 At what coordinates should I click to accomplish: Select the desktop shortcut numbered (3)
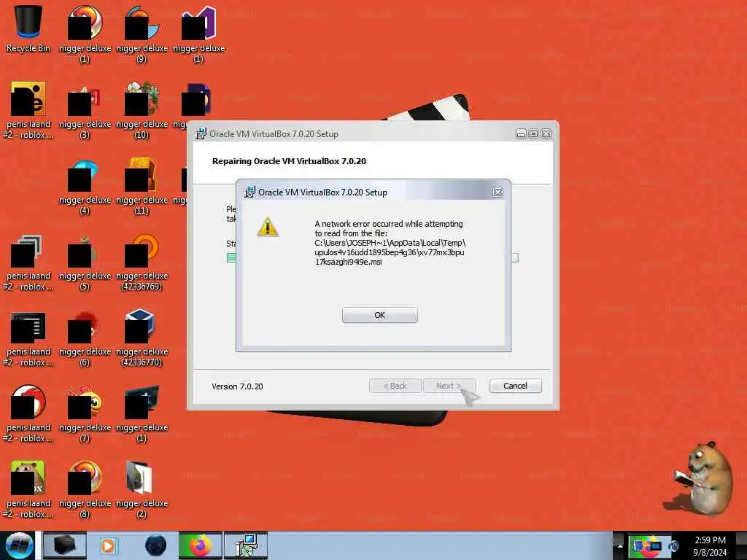pyautogui.click(x=85, y=111)
